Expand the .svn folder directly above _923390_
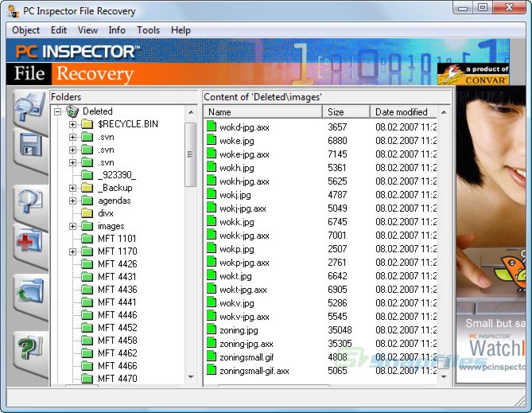Image resolution: width=532 pixels, height=413 pixels. 72,162
